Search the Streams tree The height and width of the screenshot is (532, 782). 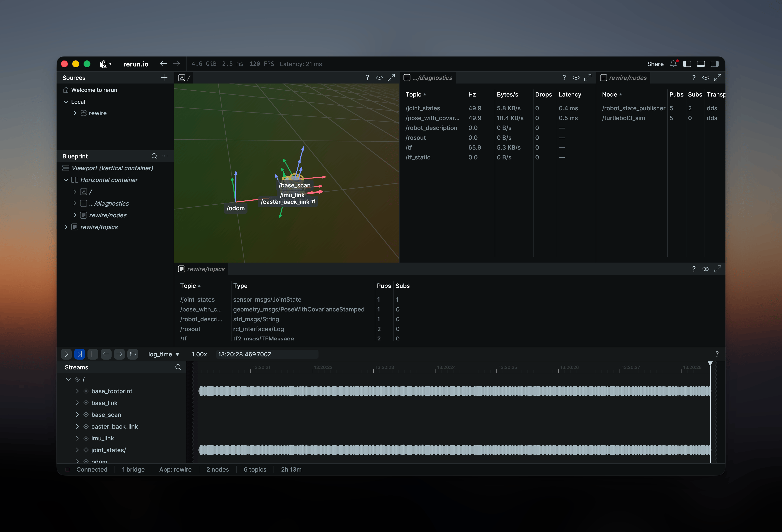[x=178, y=367]
